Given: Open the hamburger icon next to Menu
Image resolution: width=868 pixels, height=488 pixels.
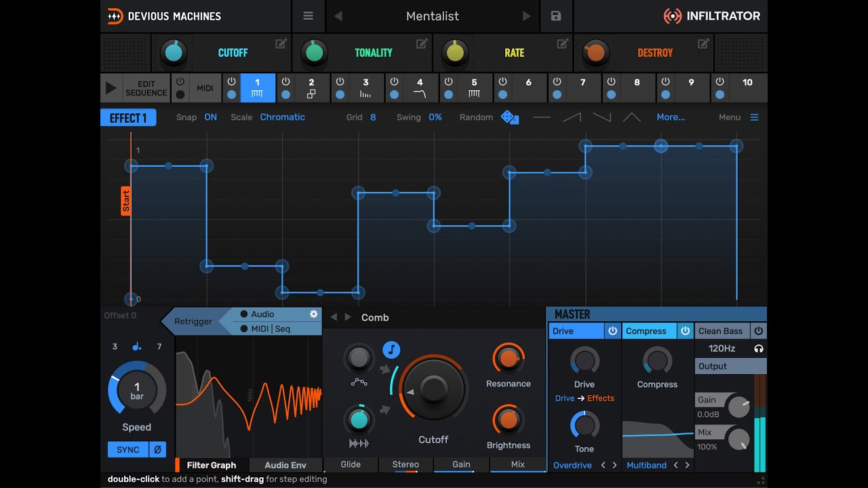Looking at the screenshot, I should (754, 117).
